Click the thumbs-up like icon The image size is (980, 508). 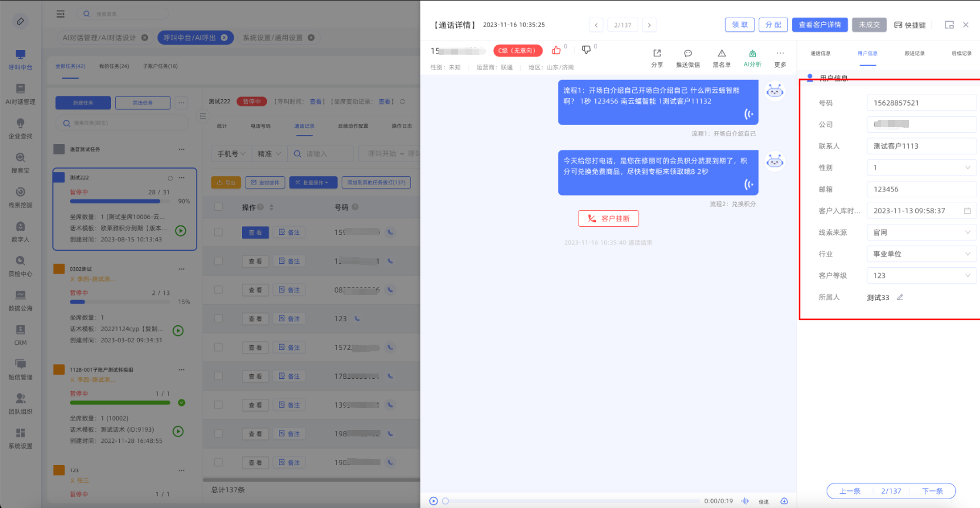pyautogui.click(x=556, y=50)
